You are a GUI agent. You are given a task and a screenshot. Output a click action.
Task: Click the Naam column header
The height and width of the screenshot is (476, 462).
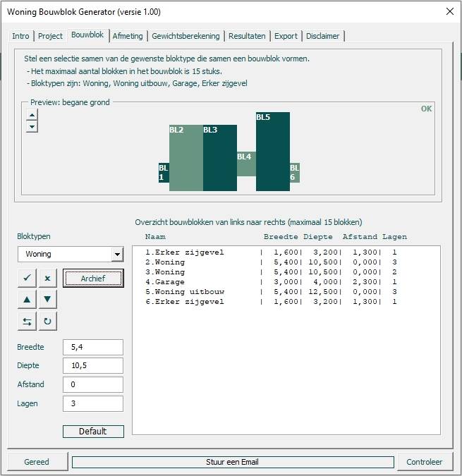155,237
